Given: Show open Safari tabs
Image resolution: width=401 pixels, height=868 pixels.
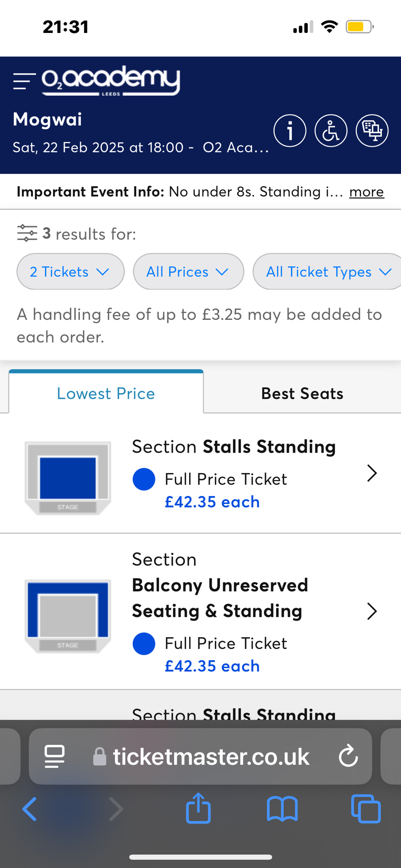Looking at the screenshot, I should 365,809.
